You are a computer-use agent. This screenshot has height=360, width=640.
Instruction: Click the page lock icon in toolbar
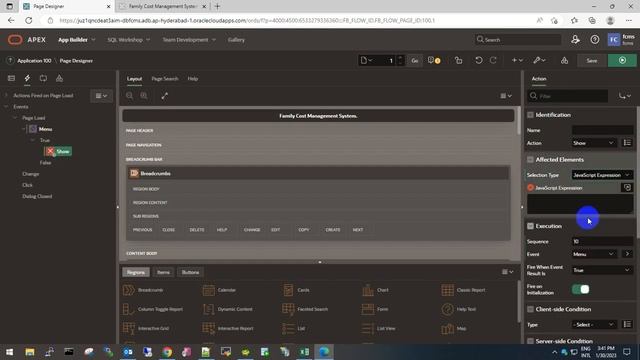pos(458,60)
